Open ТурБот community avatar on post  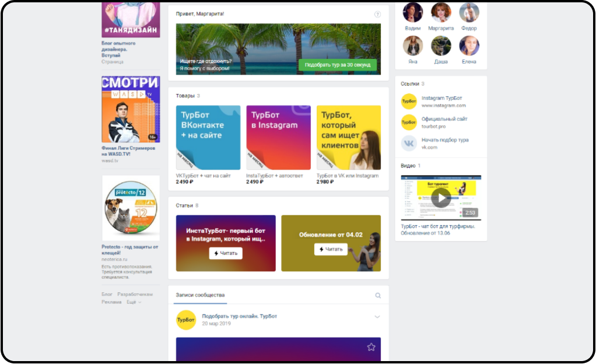point(186,320)
